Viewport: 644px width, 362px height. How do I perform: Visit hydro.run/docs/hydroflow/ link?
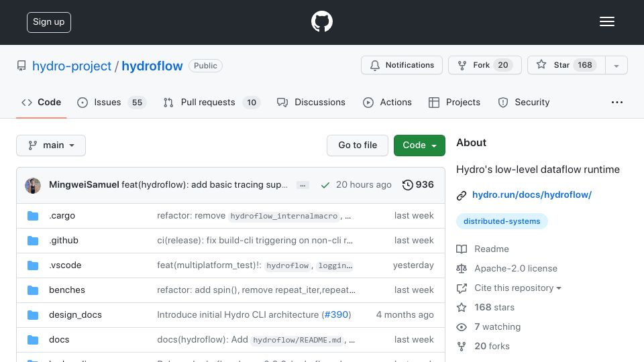tap(532, 195)
